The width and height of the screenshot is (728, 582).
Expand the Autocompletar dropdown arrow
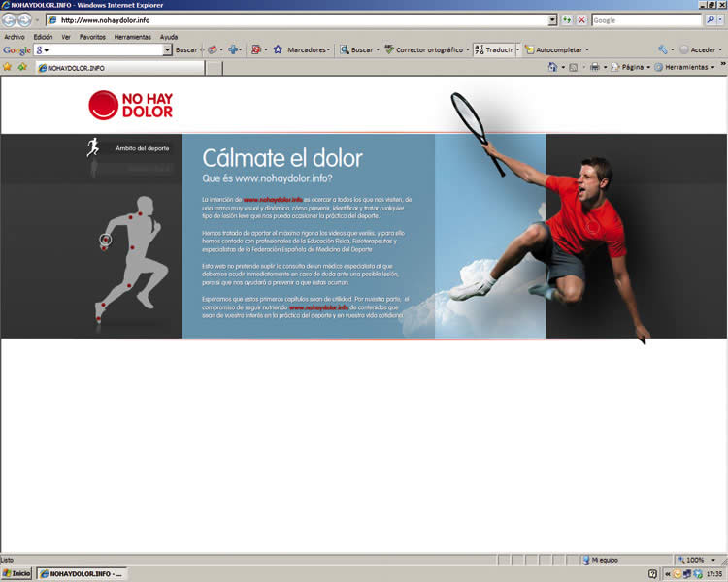[587, 49]
